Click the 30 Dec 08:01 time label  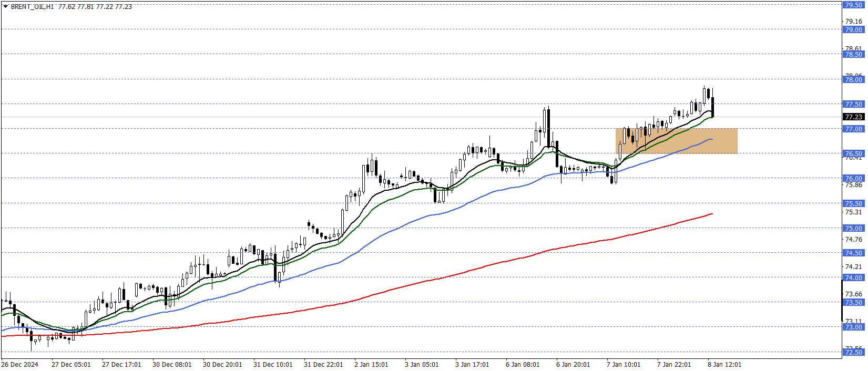(172, 365)
